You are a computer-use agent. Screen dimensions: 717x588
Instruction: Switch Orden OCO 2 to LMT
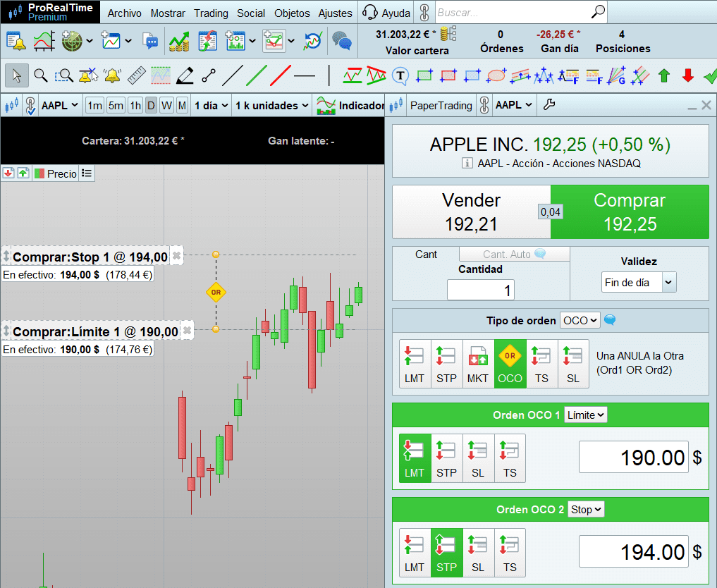click(415, 553)
